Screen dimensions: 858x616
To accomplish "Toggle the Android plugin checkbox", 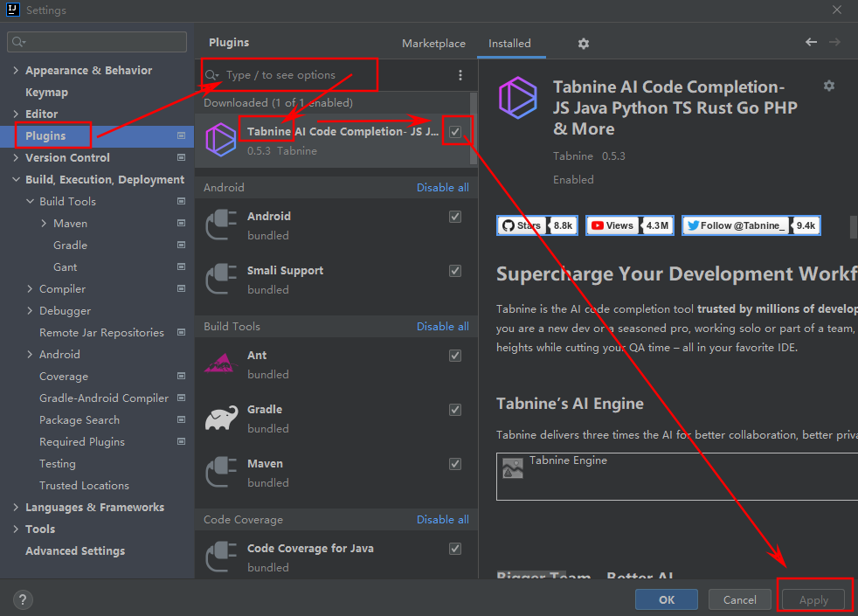I will click(x=454, y=217).
